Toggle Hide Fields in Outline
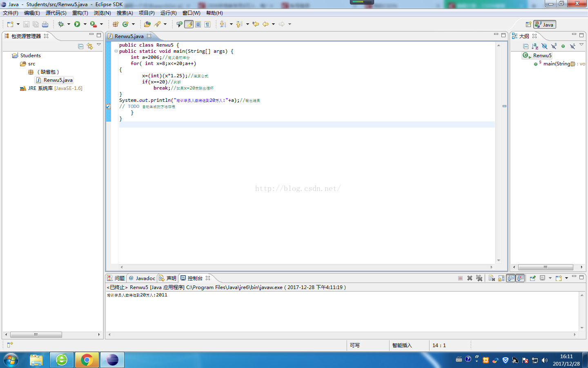 tap(544, 46)
